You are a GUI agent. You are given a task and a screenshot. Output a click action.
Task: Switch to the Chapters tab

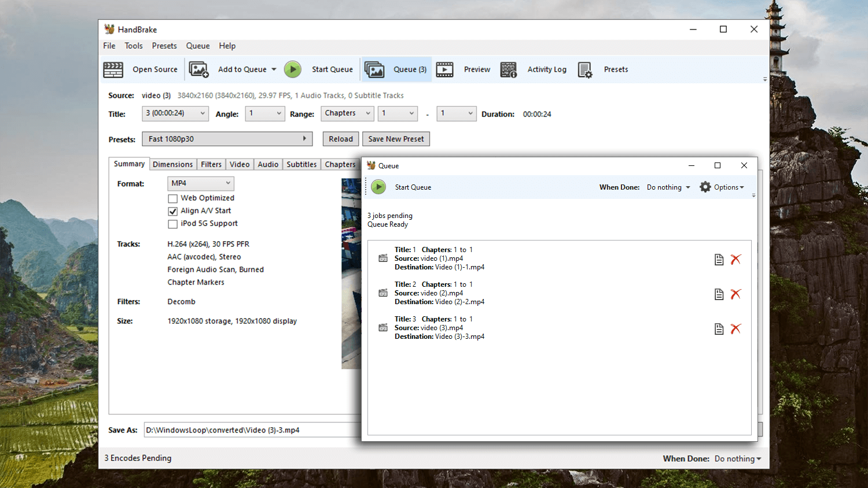340,165
